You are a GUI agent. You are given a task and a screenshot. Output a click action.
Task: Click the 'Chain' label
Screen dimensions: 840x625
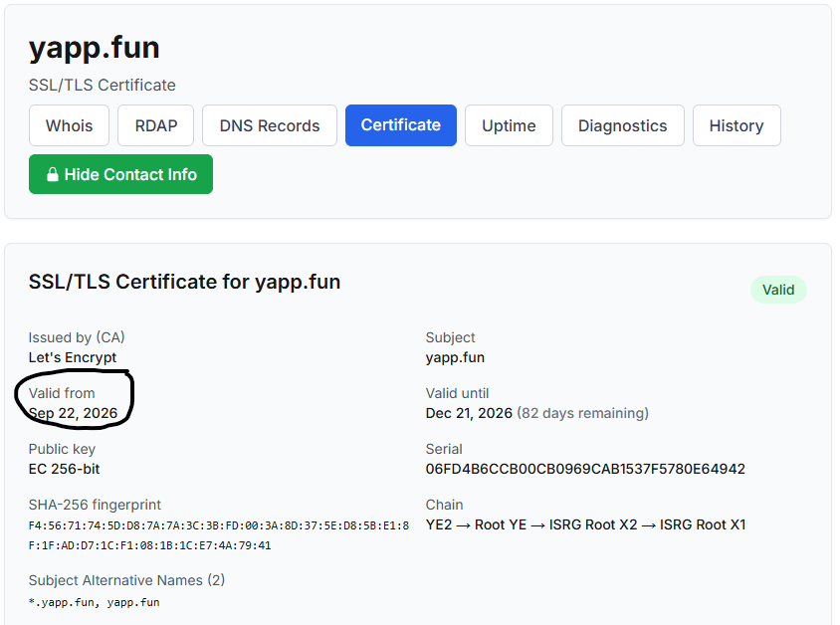point(444,505)
